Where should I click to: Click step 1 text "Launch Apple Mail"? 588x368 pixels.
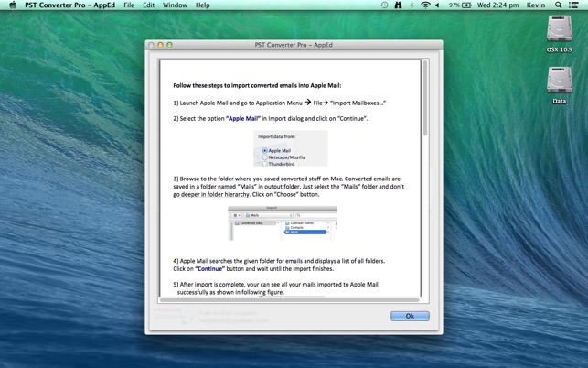(x=204, y=103)
